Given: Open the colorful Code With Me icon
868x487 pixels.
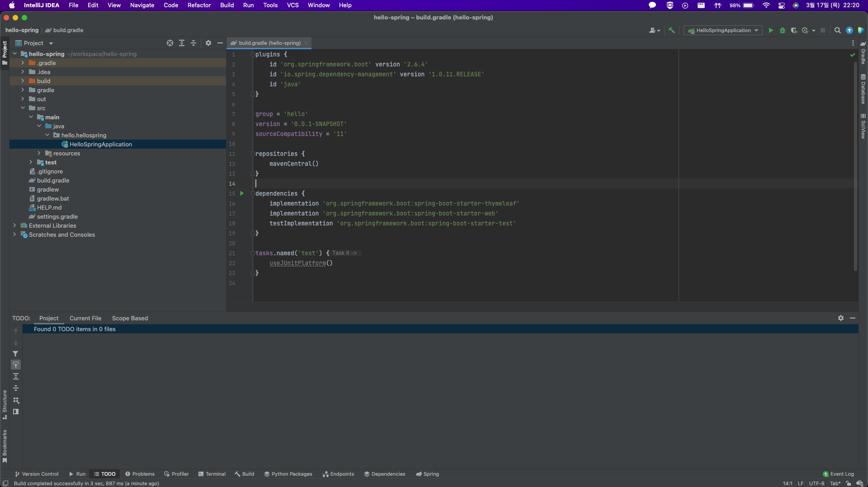Looking at the screenshot, I should pos(861,30).
